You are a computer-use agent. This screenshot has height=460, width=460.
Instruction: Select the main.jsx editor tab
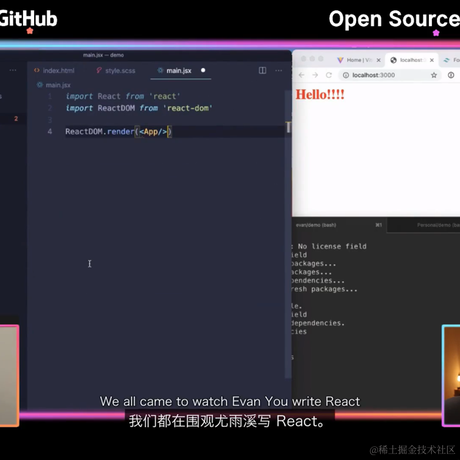[x=179, y=70]
